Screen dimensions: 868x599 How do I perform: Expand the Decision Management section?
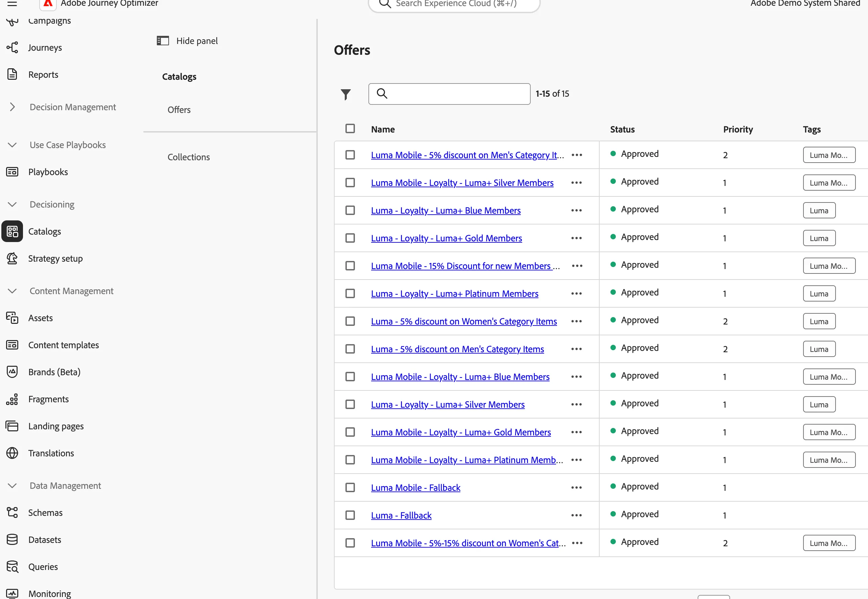[x=12, y=107]
